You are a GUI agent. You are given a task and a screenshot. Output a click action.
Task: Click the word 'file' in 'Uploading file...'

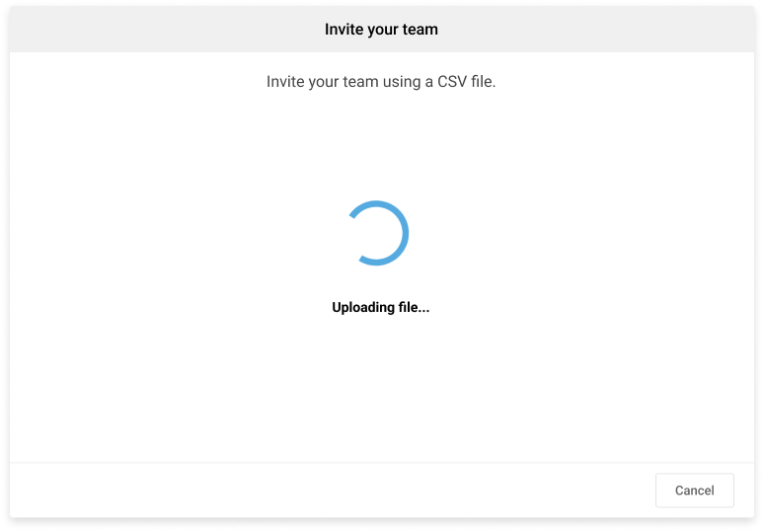pyautogui.click(x=408, y=307)
